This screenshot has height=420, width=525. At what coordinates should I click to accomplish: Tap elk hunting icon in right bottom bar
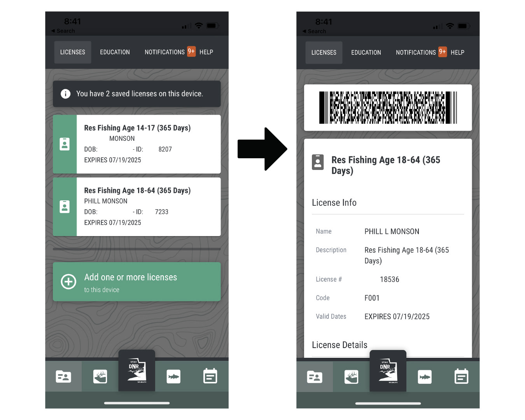click(352, 377)
